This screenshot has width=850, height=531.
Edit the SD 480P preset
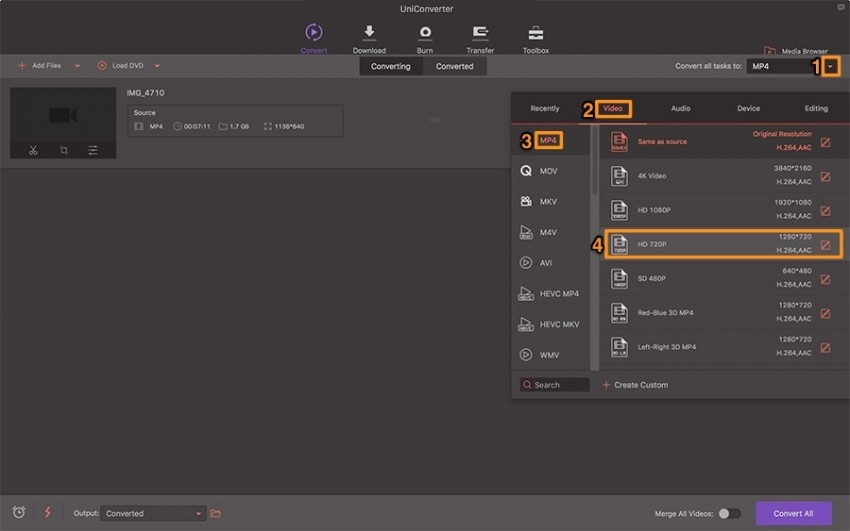click(x=825, y=279)
